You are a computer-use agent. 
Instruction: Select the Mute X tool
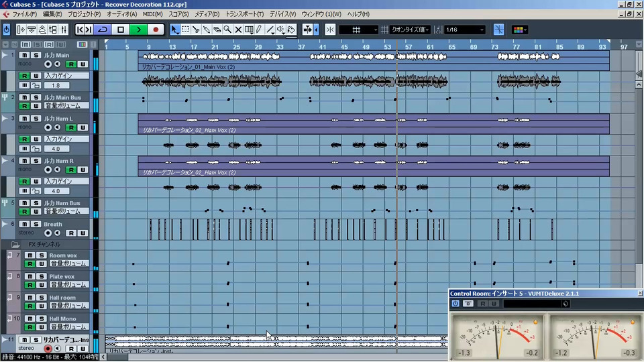238,29
